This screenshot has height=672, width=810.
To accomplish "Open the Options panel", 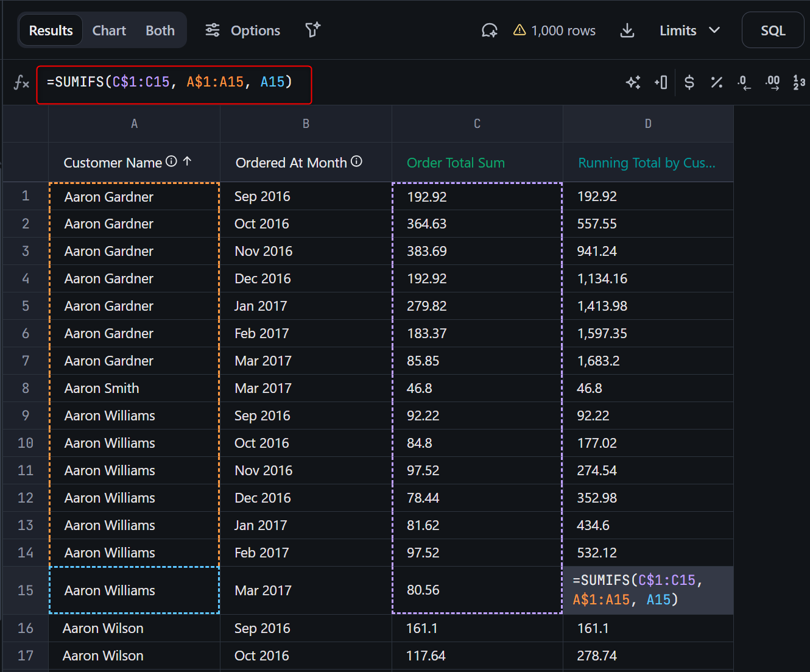I will pos(243,30).
